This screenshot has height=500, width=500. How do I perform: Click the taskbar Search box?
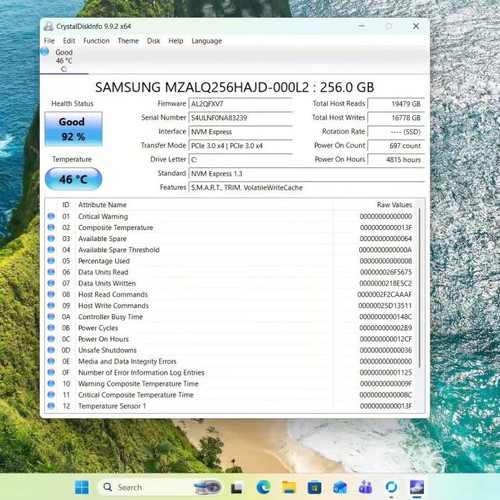point(160,487)
